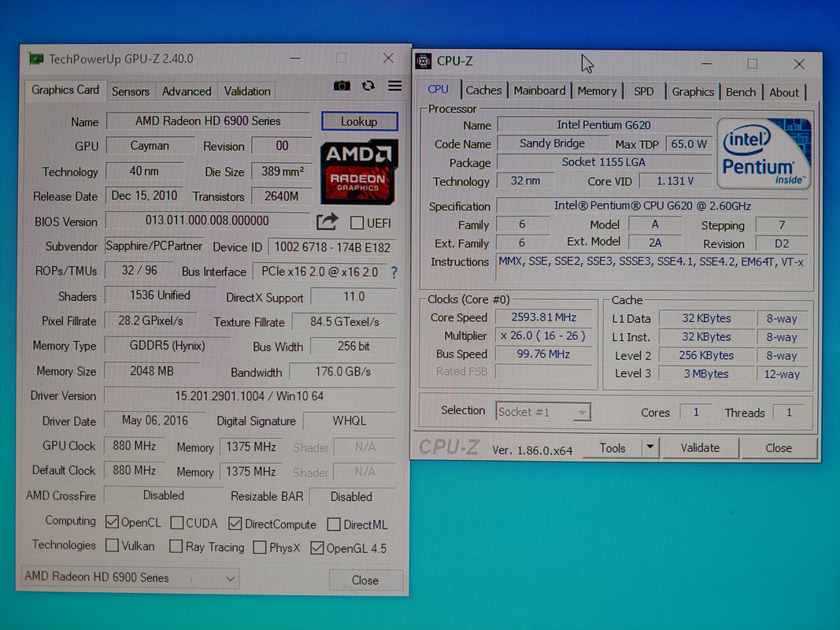Click the Core Speed value 2593.81 MHz
The width and height of the screenshot is (840, 630).
[543, 317]
